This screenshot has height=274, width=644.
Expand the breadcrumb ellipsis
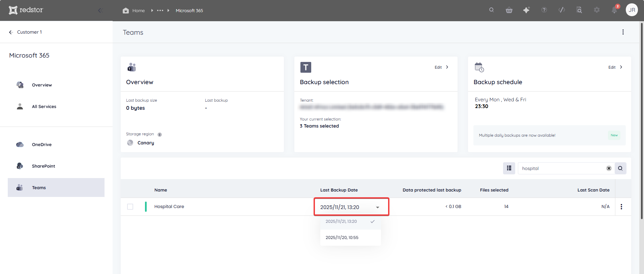(160, 10)
